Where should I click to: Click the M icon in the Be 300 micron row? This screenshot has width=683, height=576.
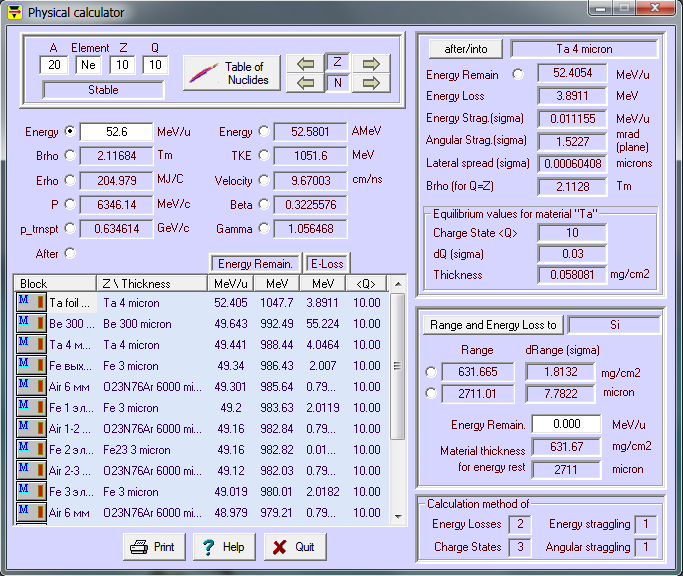point(24,324)
